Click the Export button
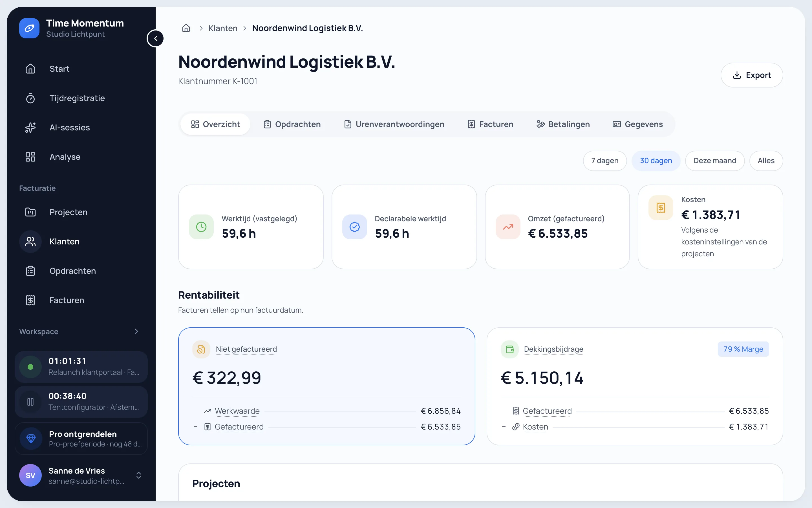Screen dimensions: 812x508 click(x=752, y=75)
